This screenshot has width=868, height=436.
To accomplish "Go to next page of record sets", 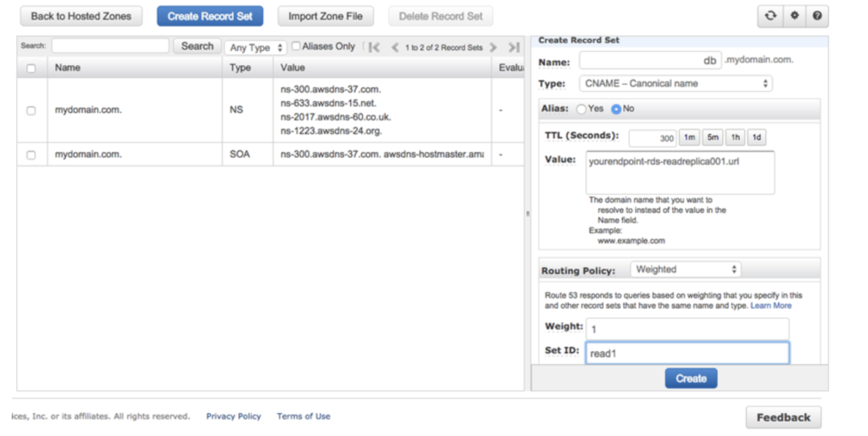I will 493,48.
